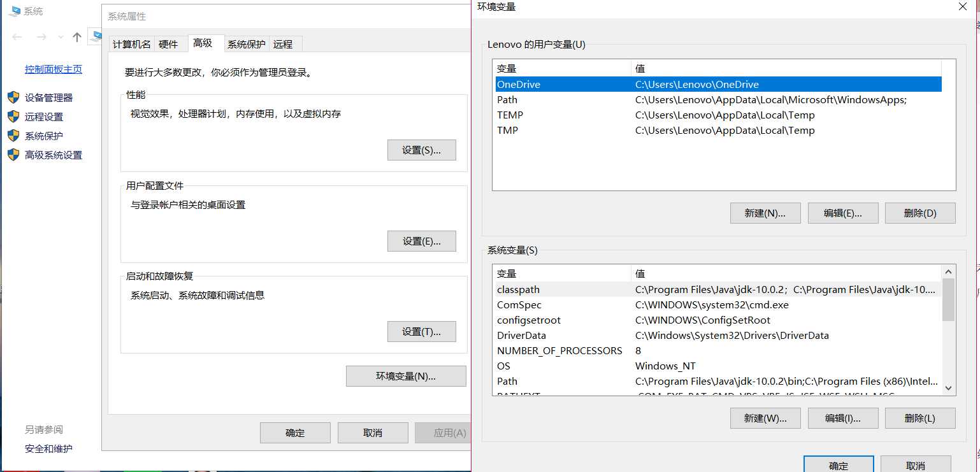Viewport: 980px width, 472px height.
Task: Click 编辑(I)... for system variables
Action: [x=843, y=418]
